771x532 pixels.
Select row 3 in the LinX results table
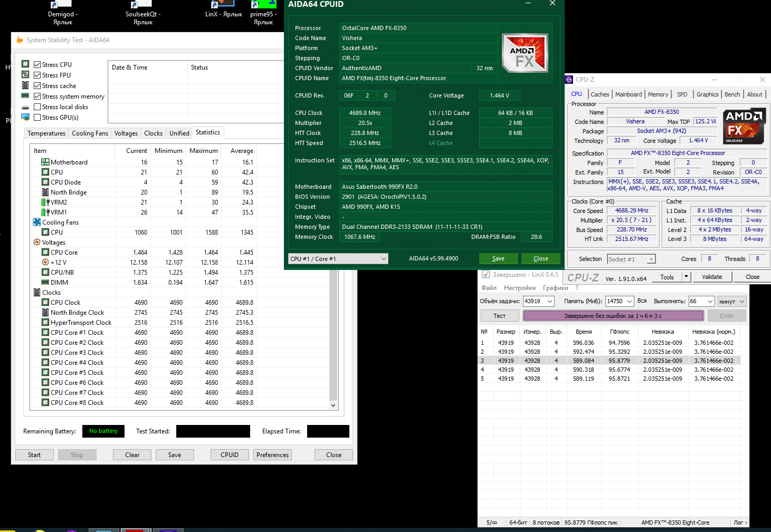click(x=609, y=361)
